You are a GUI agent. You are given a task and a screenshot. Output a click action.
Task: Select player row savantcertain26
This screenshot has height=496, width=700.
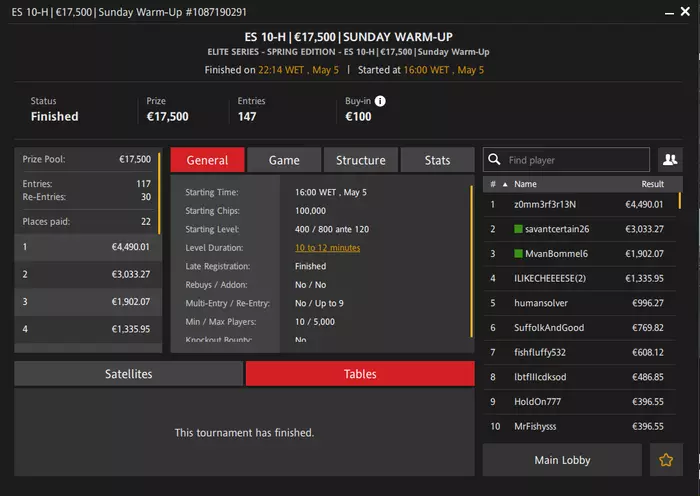click(579, 229)
